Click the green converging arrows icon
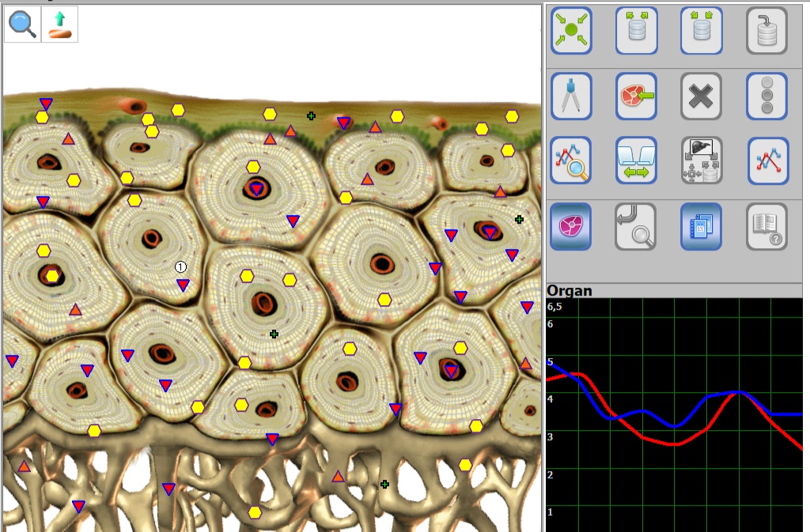810x532 pixels. coord(571,31)
